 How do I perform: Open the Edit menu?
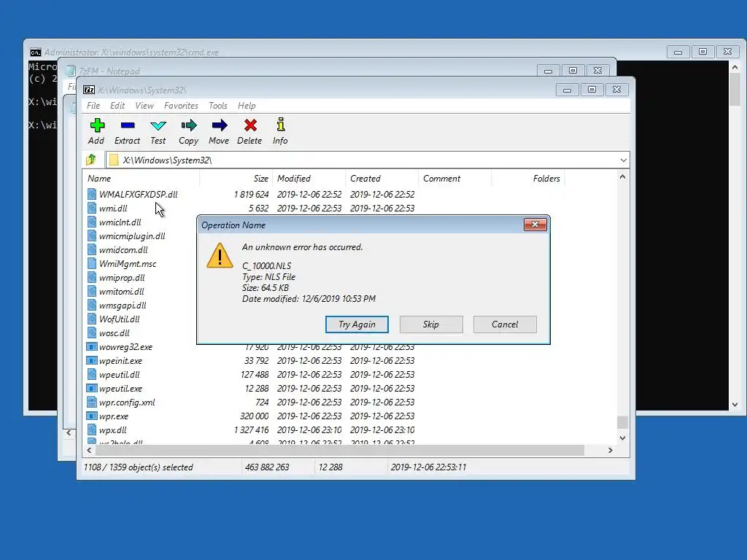[x=117, y=106]
